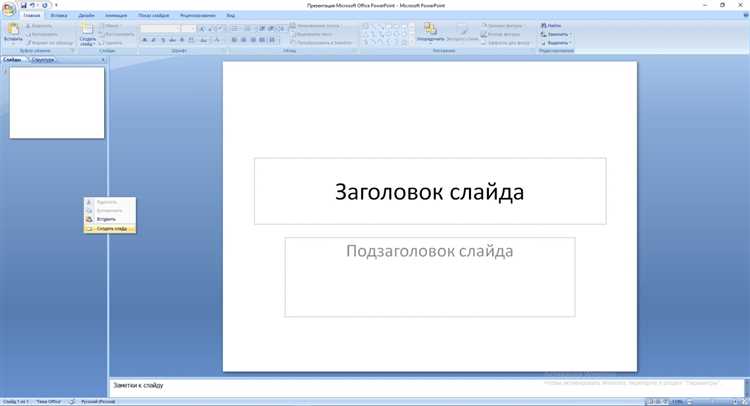Click Найти in editing group
Screen dimensions: 750x406
(551, 25)
